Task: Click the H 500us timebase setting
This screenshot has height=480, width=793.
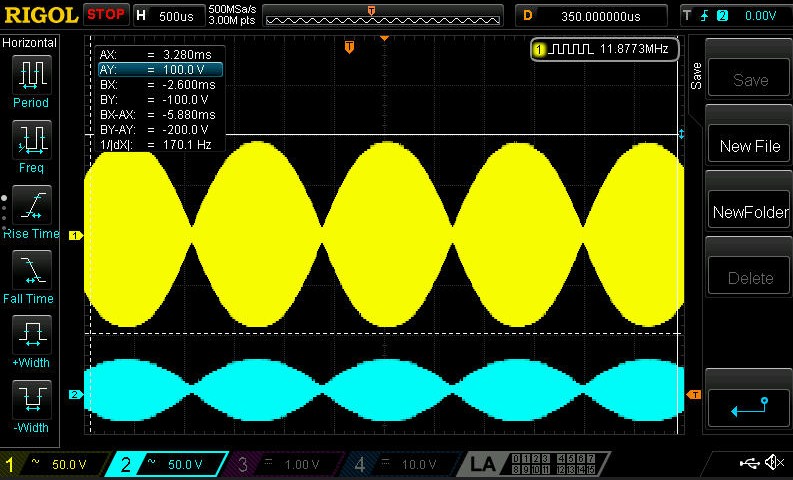Action: pyautogui.click(x=165, y=16)
